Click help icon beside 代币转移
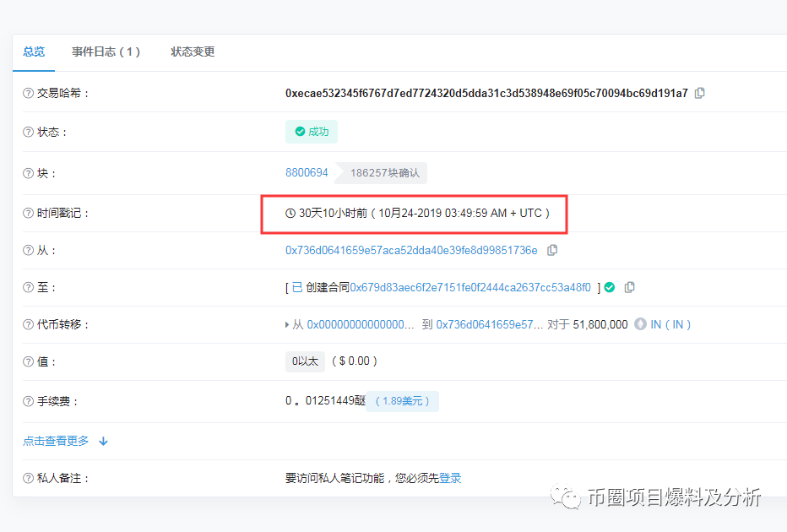Screen dimensions: 787x532 click(28, 325)
